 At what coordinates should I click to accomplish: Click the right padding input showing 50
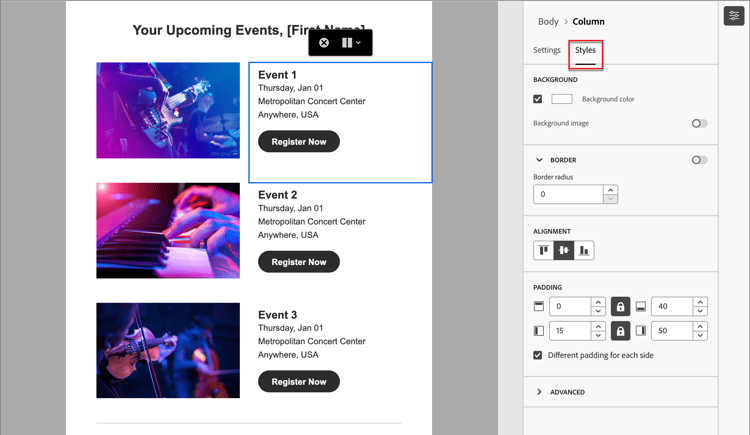point(672,331)
